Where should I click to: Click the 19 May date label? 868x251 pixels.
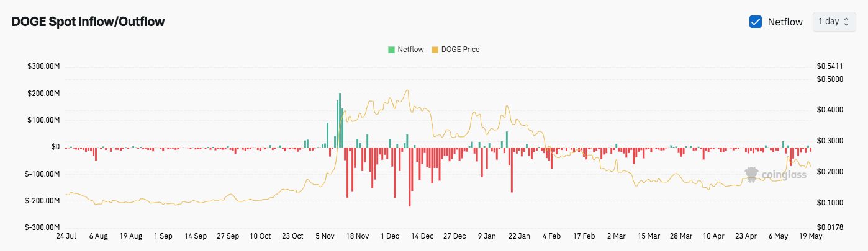(x=811, y=236)
